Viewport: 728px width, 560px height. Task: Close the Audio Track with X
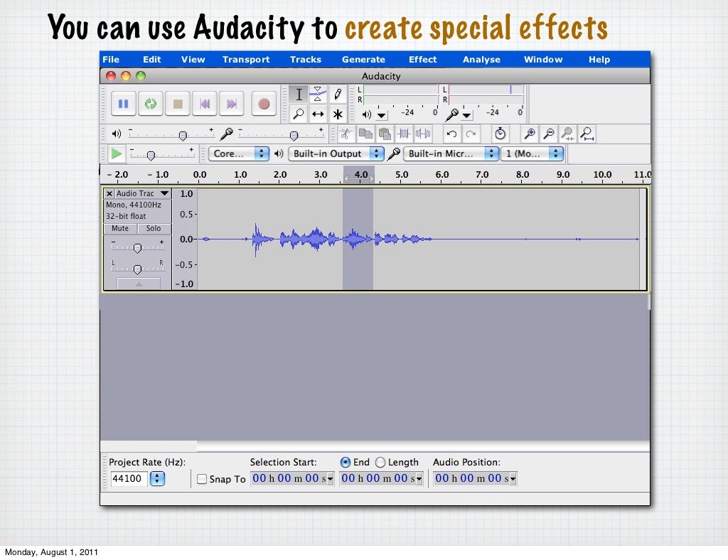109,193
